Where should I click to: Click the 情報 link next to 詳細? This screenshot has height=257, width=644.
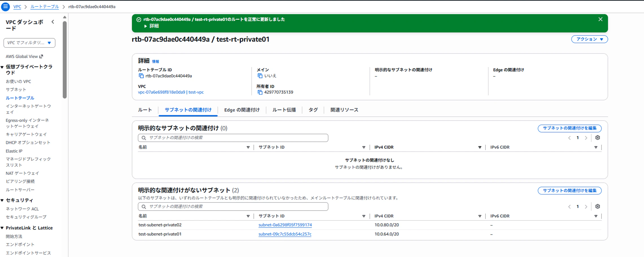155,62
